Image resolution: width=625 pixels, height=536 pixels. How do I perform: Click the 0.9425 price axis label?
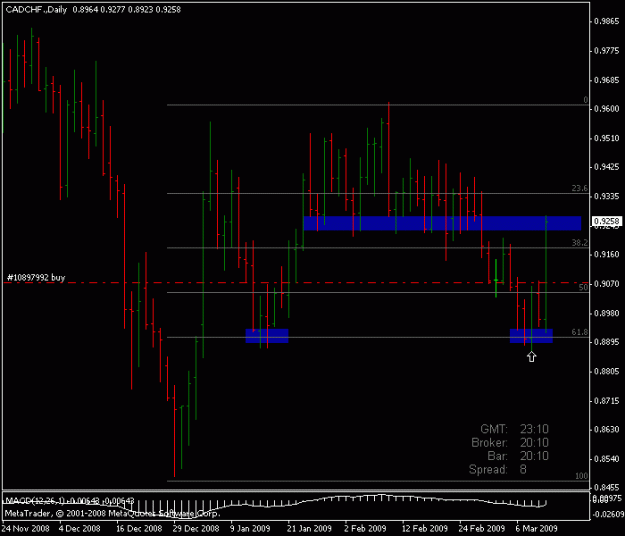(607, 167)
